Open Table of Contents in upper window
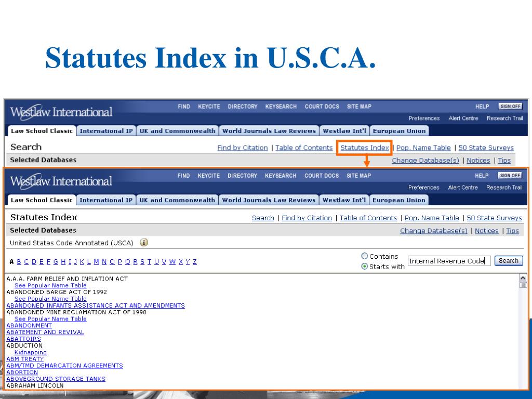532x399 pixels. pyautogui.click(x=303, y=148)
